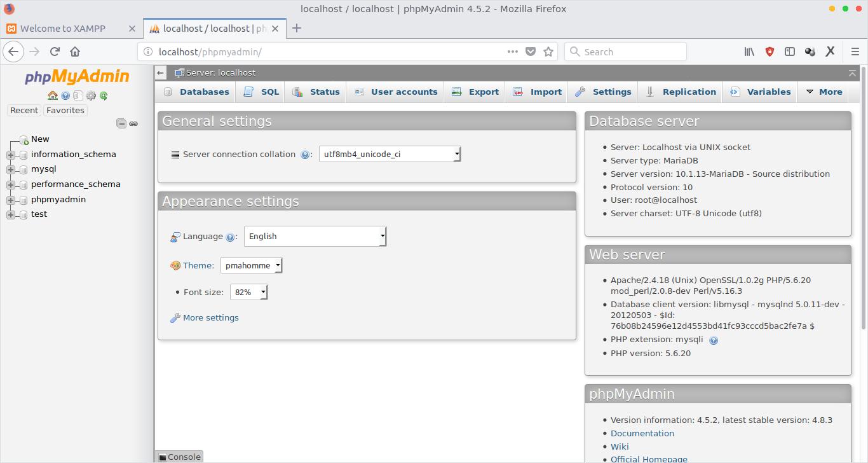Switch to Welcome to XAMPP browser tab
Image resolution: width=868 pixels, height=463 pixels.
click(71, 28)
